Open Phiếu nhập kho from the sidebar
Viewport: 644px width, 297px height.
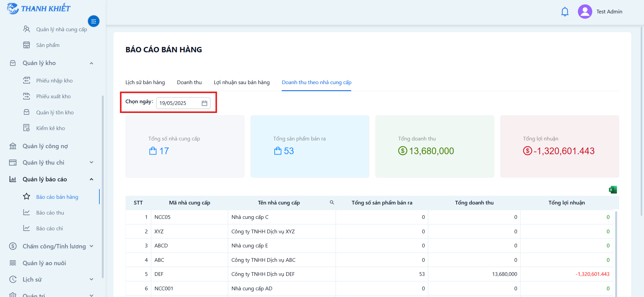coord(54,80)
